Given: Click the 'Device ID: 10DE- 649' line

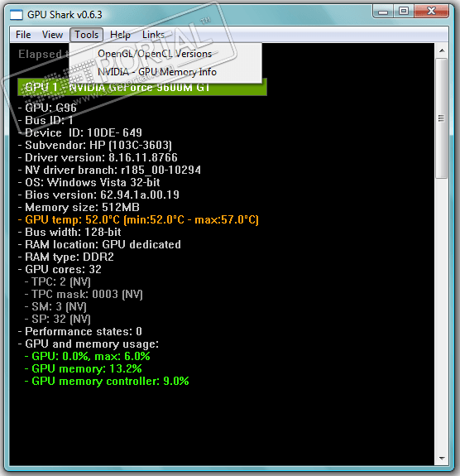Looking at the screenshot, I should 79,132.
